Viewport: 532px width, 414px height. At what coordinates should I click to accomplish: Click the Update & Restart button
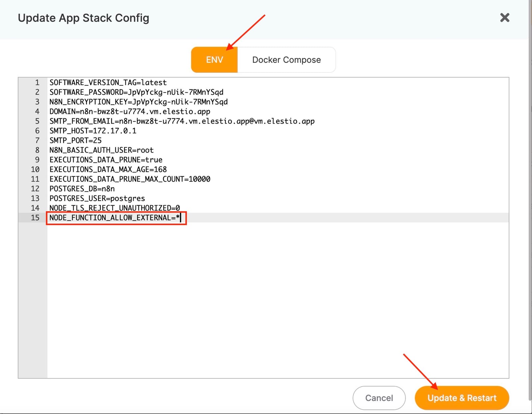[x=462, y=398]
